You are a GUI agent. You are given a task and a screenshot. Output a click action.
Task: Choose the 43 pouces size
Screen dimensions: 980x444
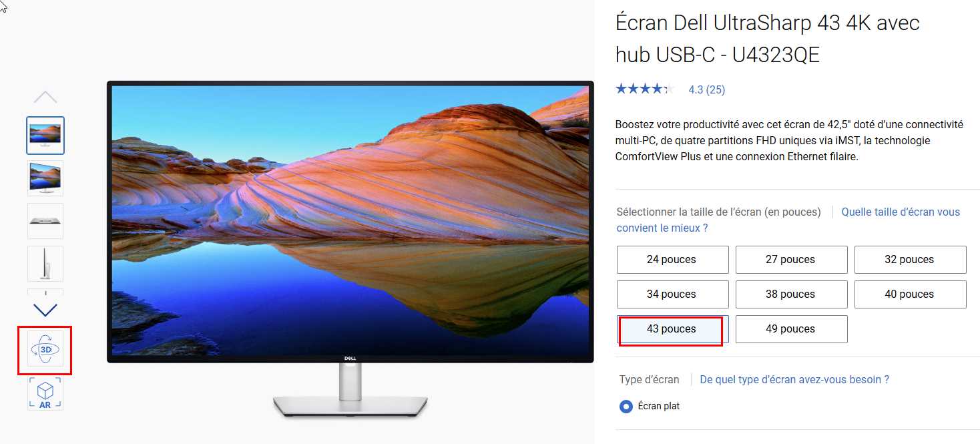click(672, 329)
